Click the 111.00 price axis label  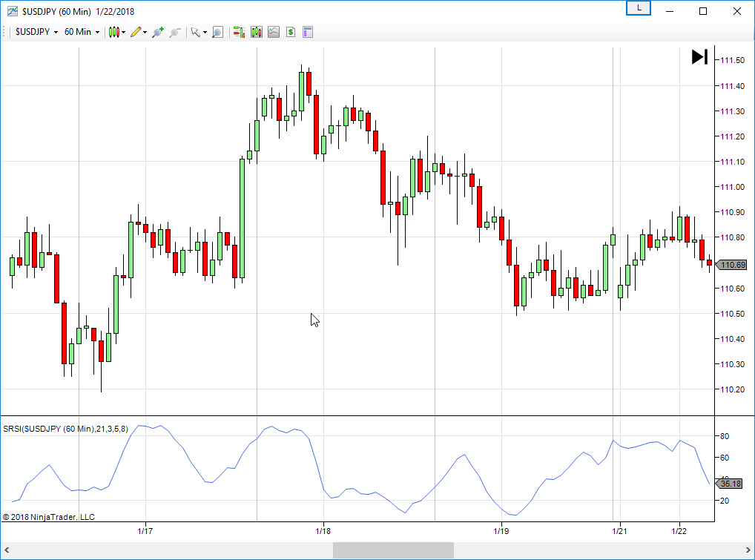point(732,187)
